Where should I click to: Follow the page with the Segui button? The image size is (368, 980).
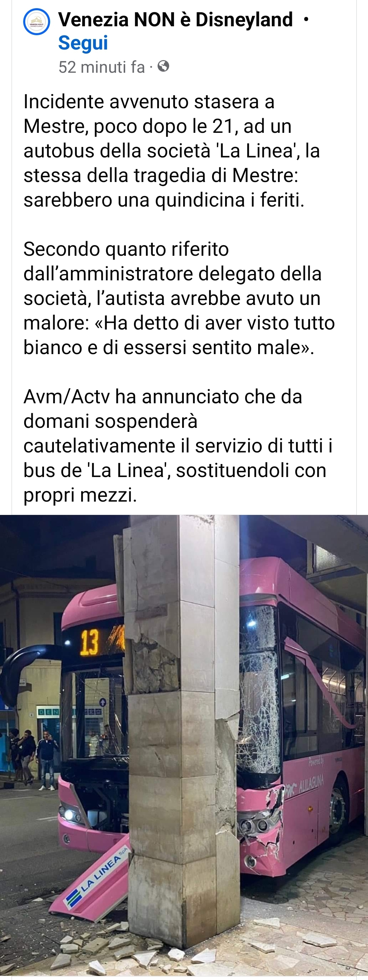[83, 43]
